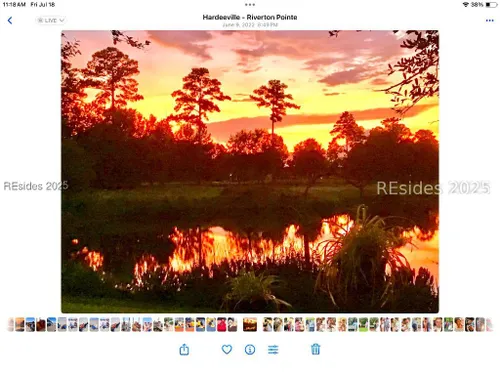Tap the battery indicator in status bar
The height and width of the screenshot is (375, 500).
coord(491,5)
